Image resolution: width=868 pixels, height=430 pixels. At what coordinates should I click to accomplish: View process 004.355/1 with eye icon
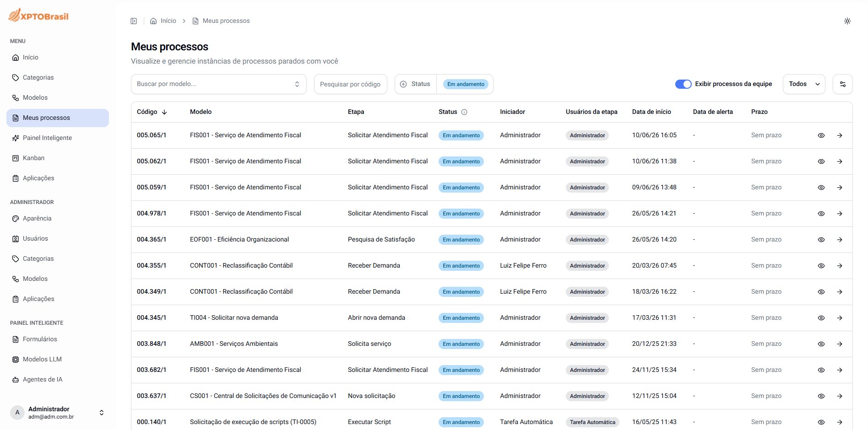tap(821, 266)
